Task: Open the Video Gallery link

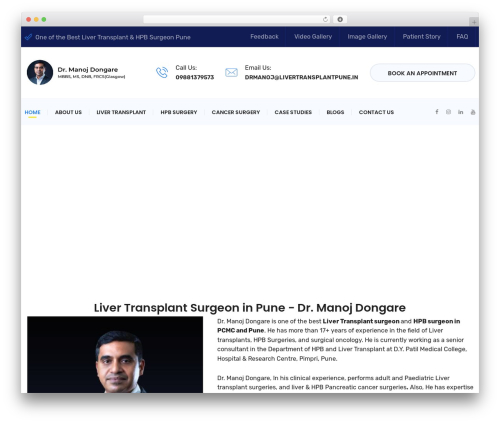Action: point(313,37)
